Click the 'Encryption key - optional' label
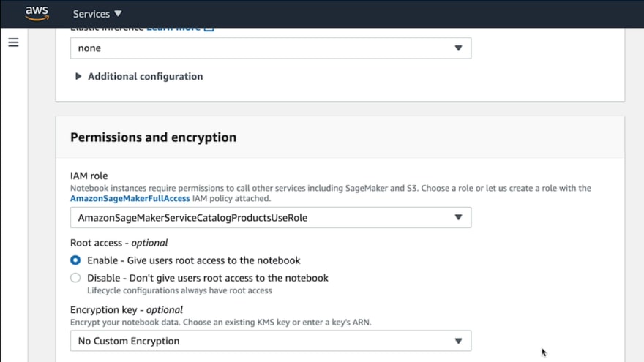 tap(127, 310)
